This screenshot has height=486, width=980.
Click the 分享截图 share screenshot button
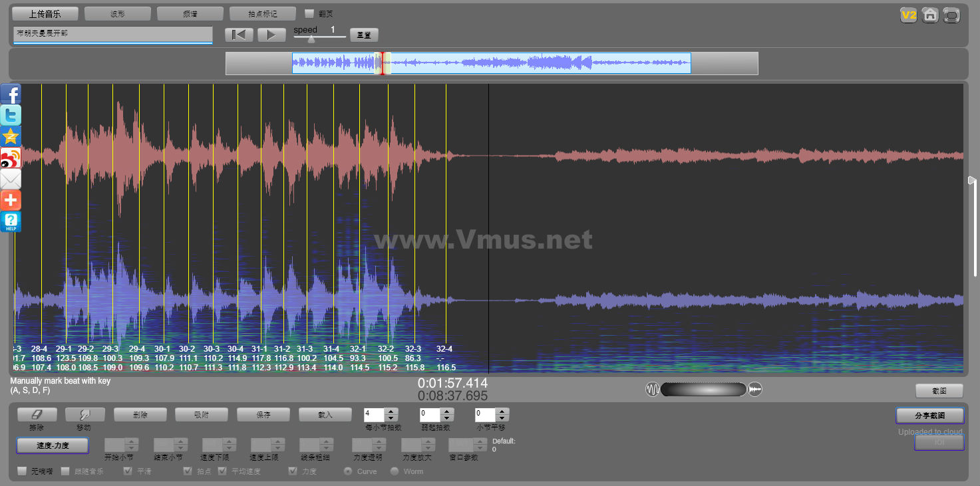click(x=930, y=416)
